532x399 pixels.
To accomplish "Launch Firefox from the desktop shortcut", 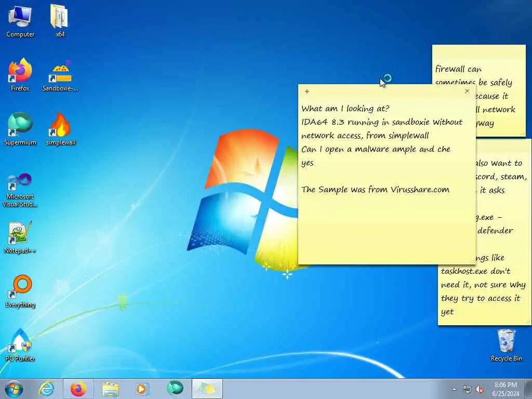I will (20, 75).
